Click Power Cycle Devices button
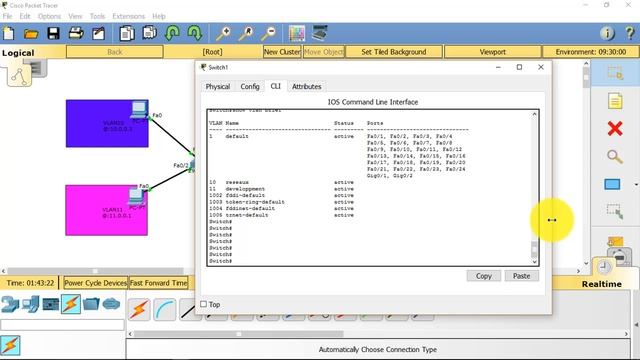This screenshot has height=360, width=640. pos(95,283)
